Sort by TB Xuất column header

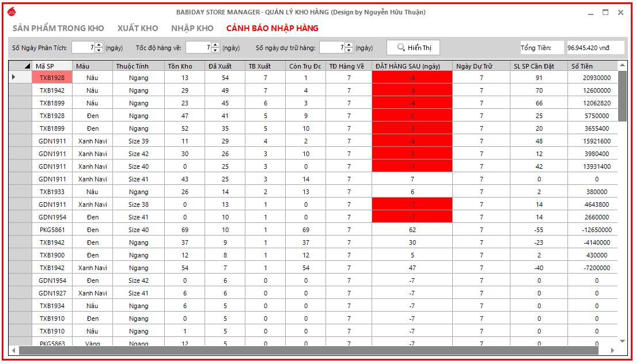point(265,66)
